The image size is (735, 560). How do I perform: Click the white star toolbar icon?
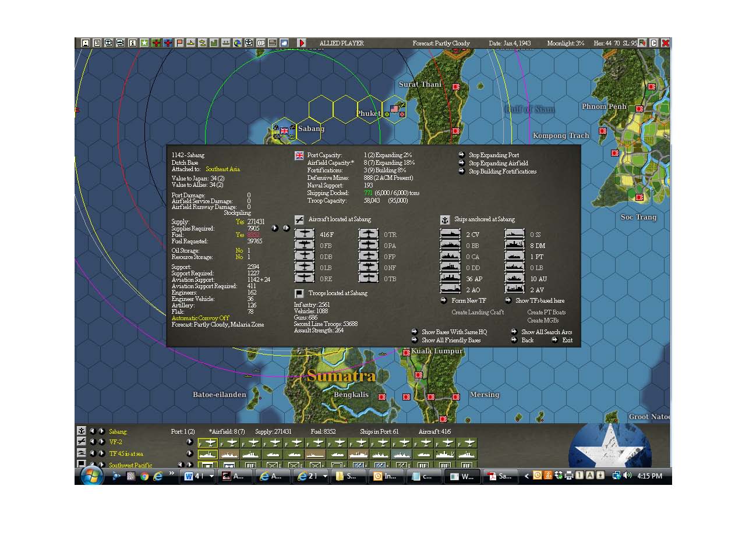(144, 43)
